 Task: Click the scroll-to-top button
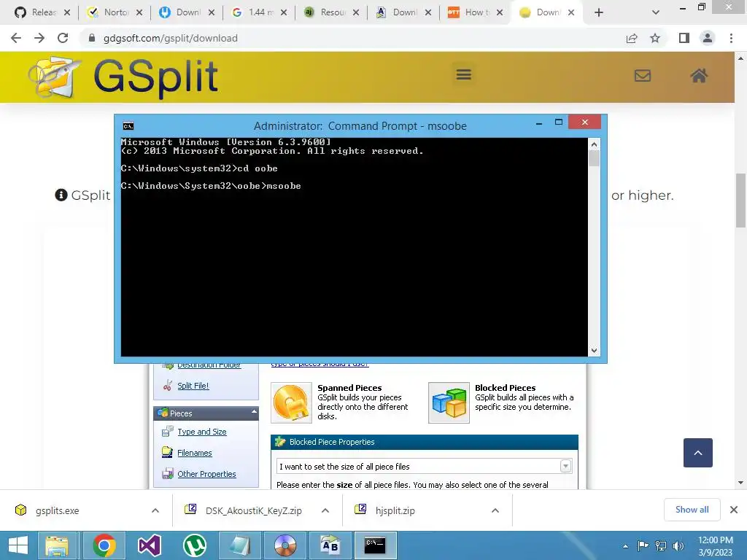[698, 453]
